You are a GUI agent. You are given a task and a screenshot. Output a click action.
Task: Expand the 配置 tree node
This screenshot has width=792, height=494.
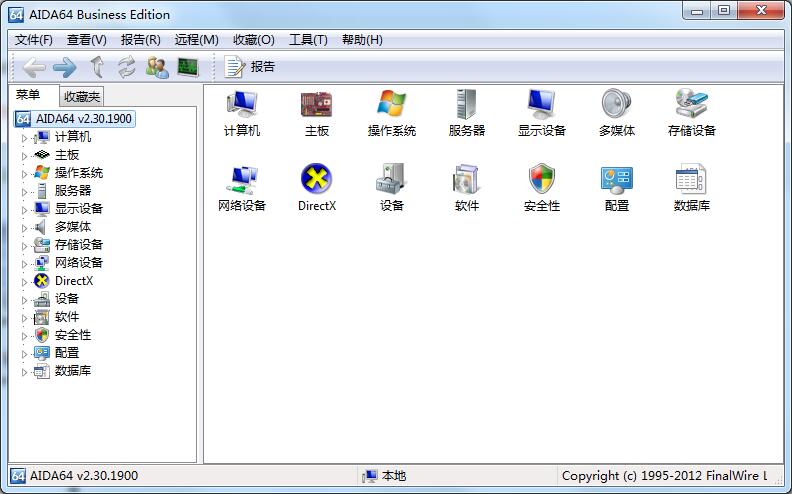coord(24,354)
